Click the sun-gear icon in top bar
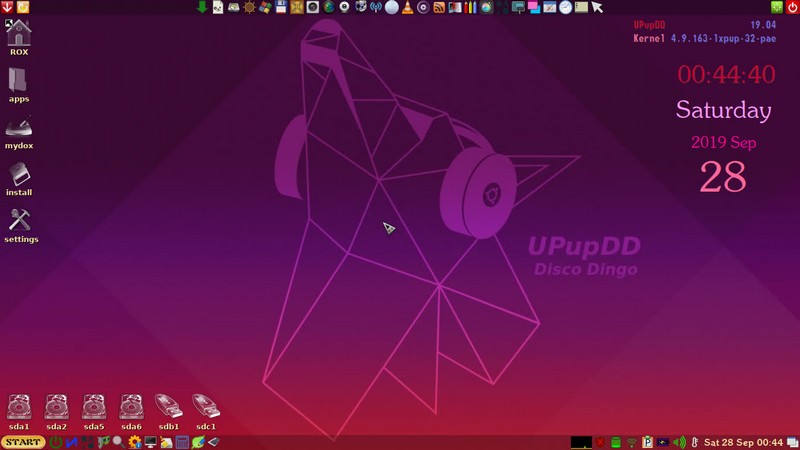Screen dimensions: 800x450 tap(249, 7)
